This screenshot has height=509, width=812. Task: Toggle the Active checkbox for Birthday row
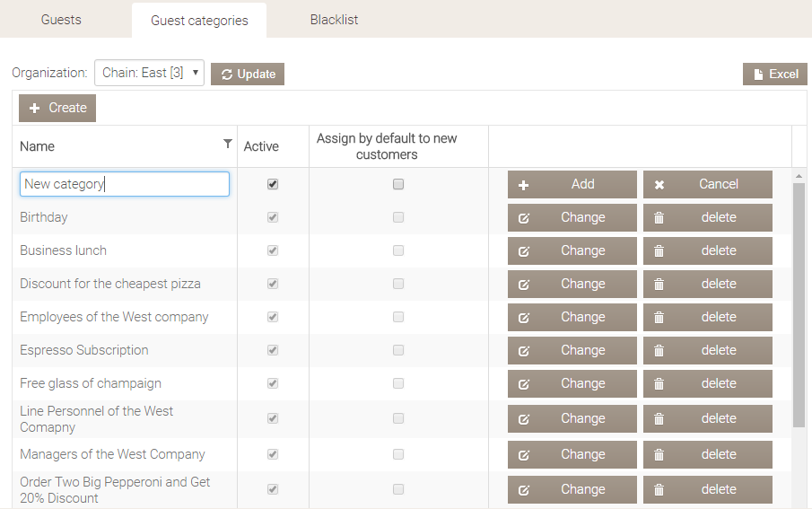click(273, 217)
